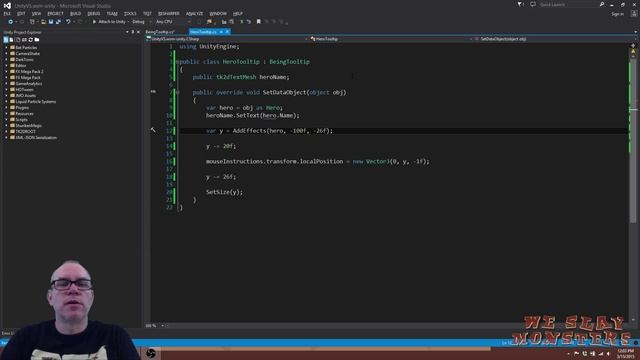Close the Unity Project Explorer panel
The height and width of the screenshot is (360, 640).
[x=138, y=32]
